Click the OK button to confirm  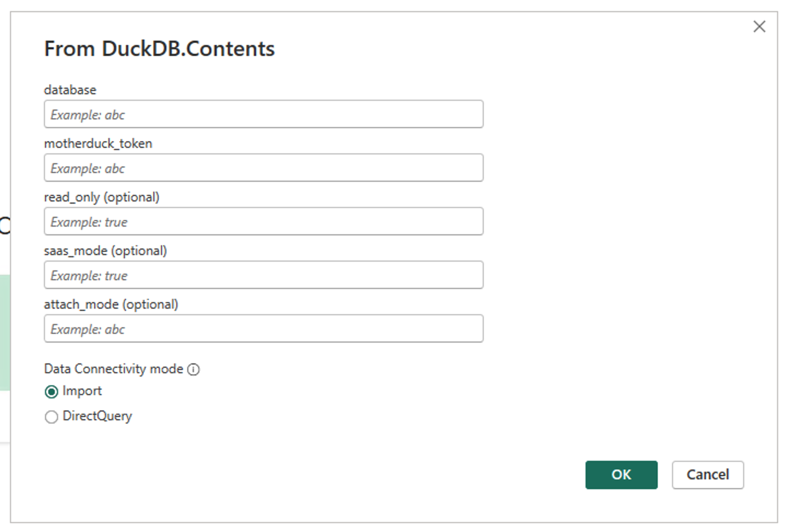(x=621, y=475)
